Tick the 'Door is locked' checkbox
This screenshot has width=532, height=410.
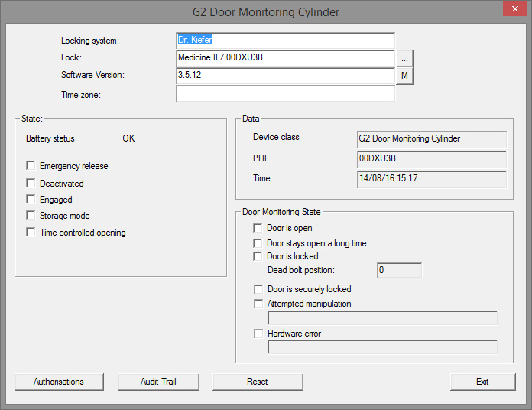pyautogui.click(x=258, y=256)
